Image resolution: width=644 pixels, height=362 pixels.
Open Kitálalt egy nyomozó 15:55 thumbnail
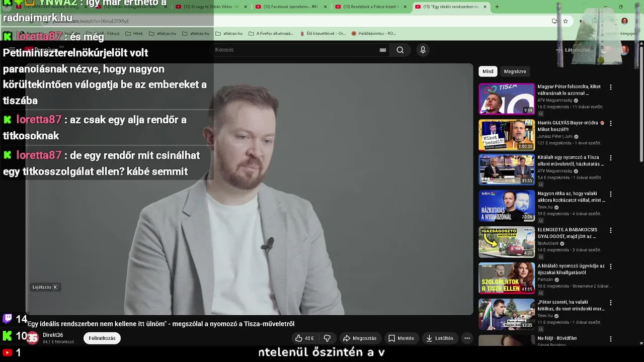coord(507,170)
